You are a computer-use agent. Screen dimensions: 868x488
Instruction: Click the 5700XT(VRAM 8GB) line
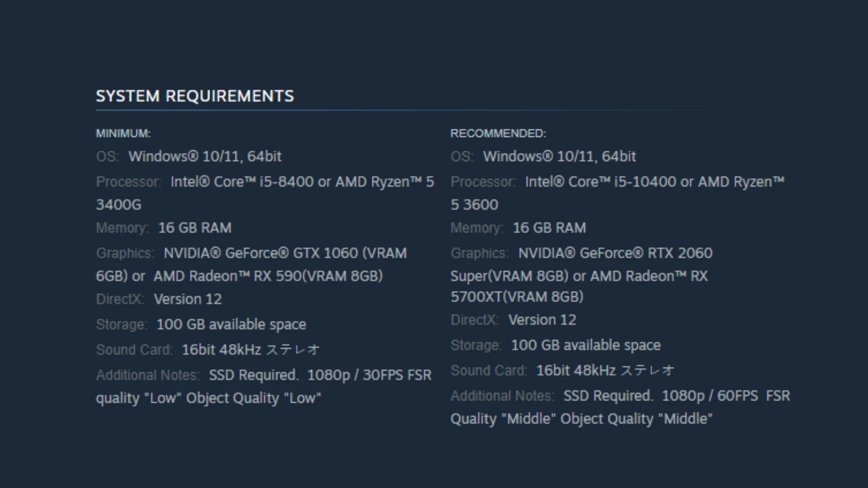click(x=517, y=297)
